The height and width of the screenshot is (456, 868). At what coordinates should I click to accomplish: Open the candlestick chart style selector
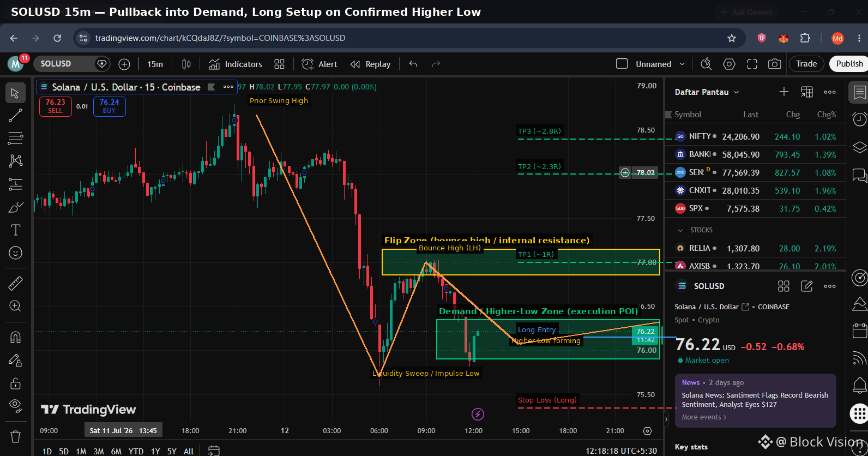[186, 64]
